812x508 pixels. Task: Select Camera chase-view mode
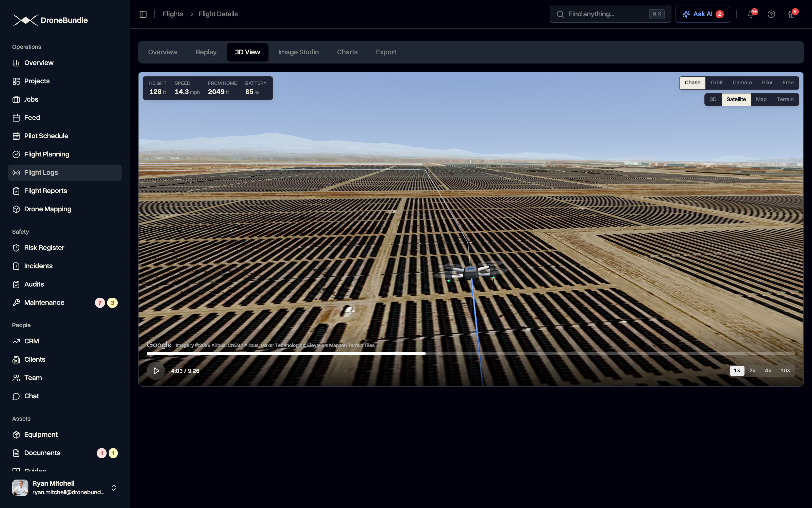[742, 83]
